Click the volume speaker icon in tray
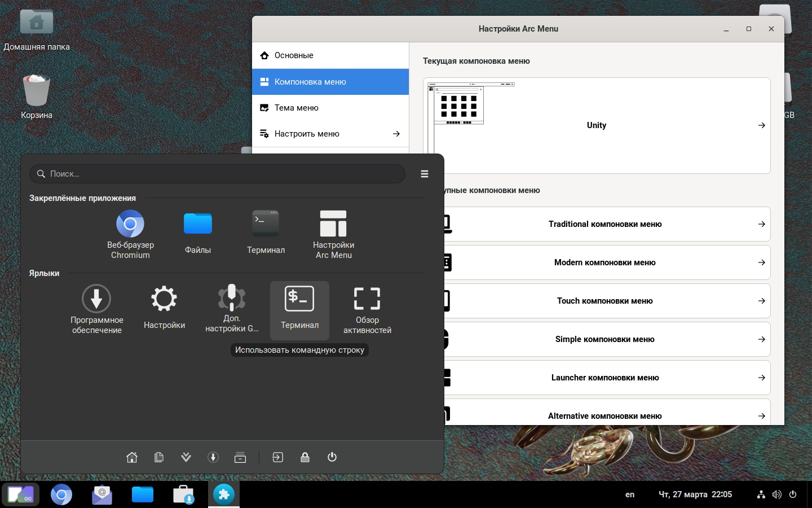 tap(777, 494)
